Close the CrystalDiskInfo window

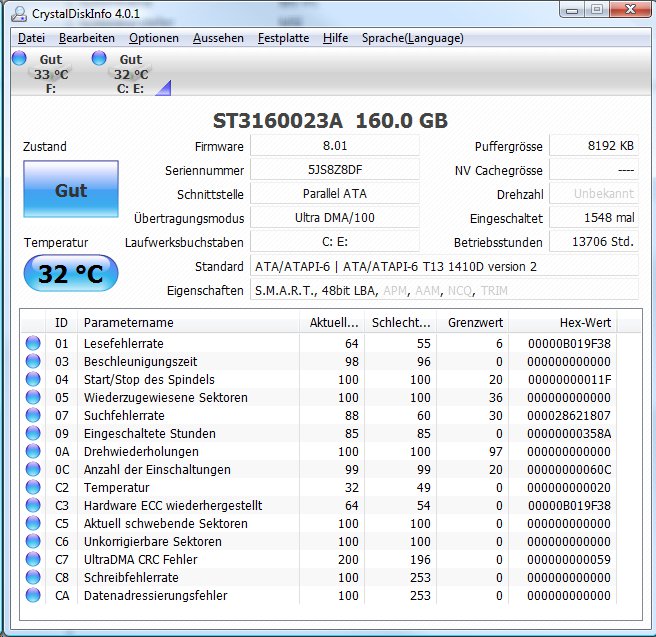tap(630, 9)
